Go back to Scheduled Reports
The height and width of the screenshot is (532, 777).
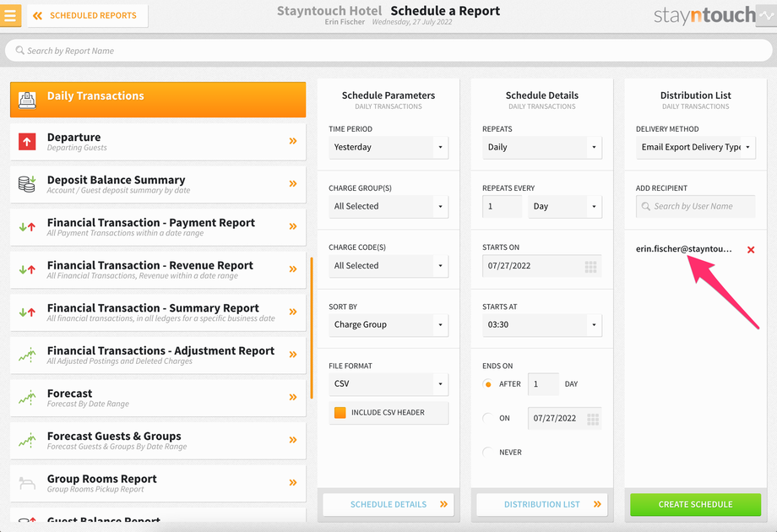point(88,16)
